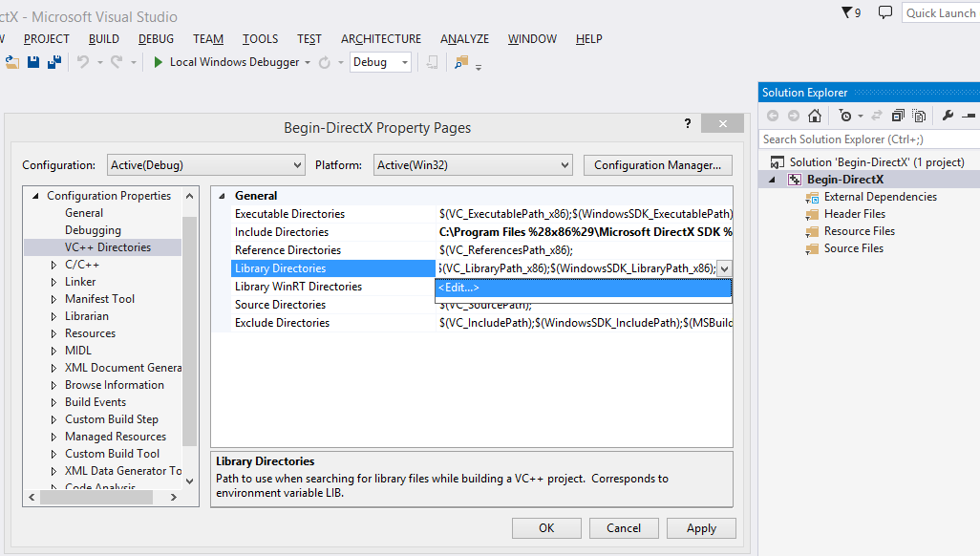Open the Configuration dropdown showing Active(Debug)
Viewport: 980px width, 556px height.
(x=206, y=165)
